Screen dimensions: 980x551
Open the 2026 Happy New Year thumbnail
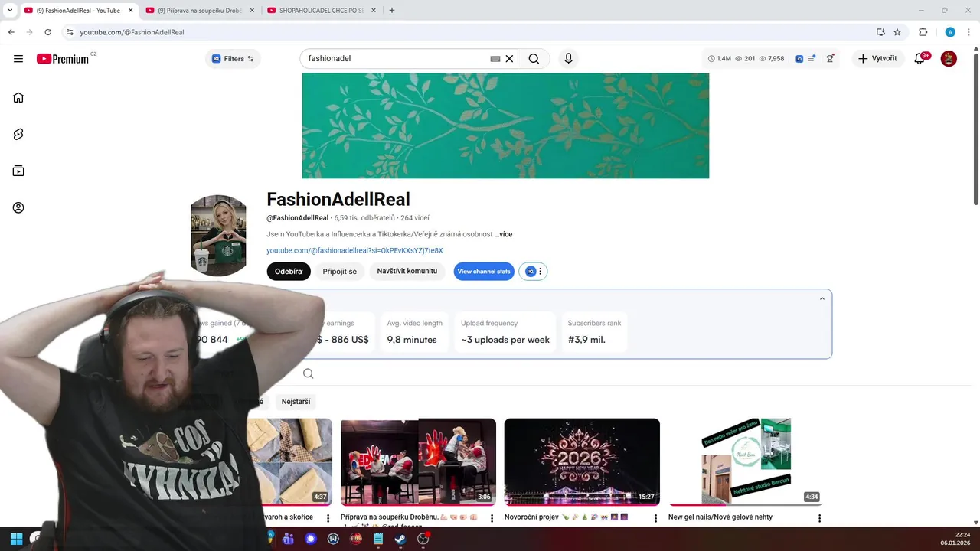[x=582, y=461]
